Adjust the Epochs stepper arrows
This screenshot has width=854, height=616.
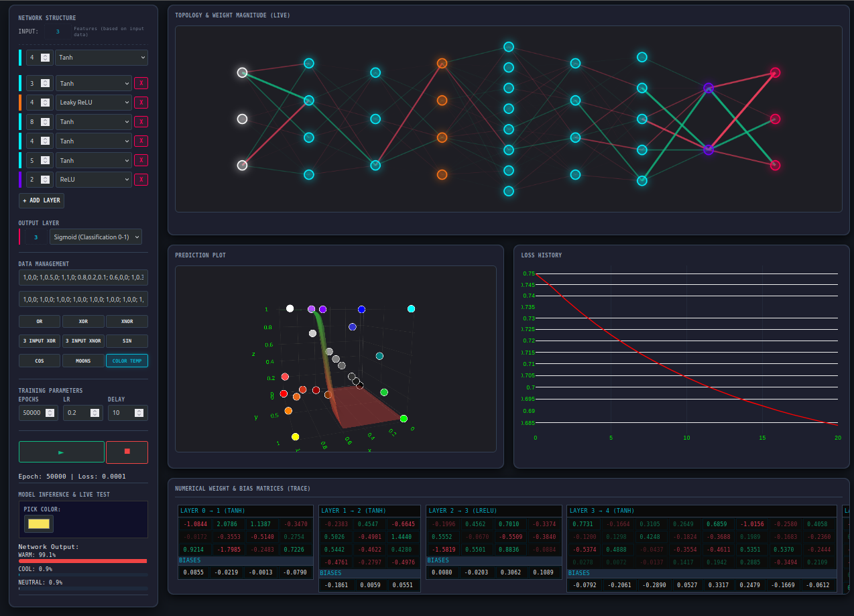click(50, 413)
